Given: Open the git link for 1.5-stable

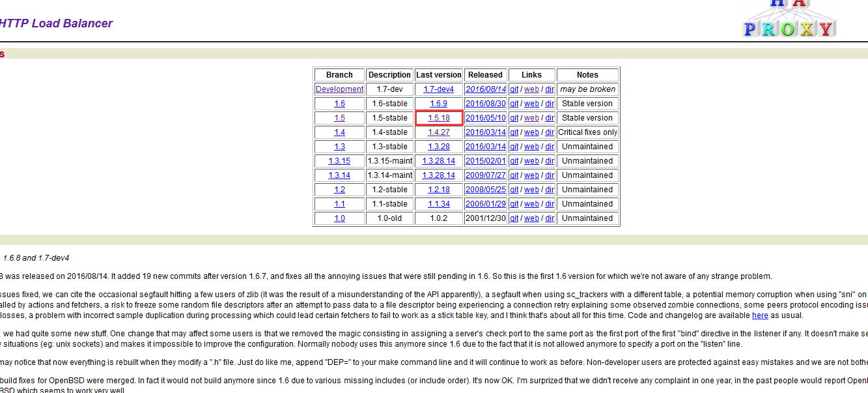Looking at the screenshot, I should coord(514,118).
